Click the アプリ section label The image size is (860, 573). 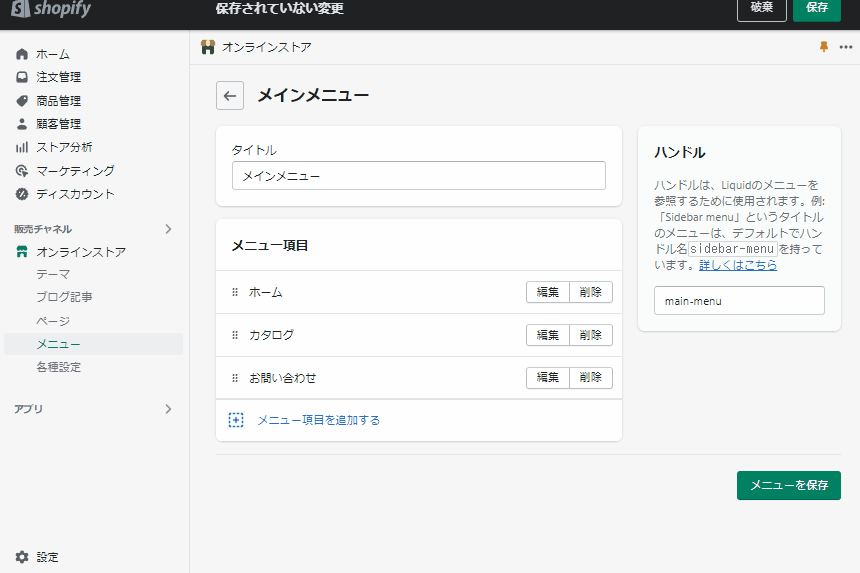click(x=29, y=409)
